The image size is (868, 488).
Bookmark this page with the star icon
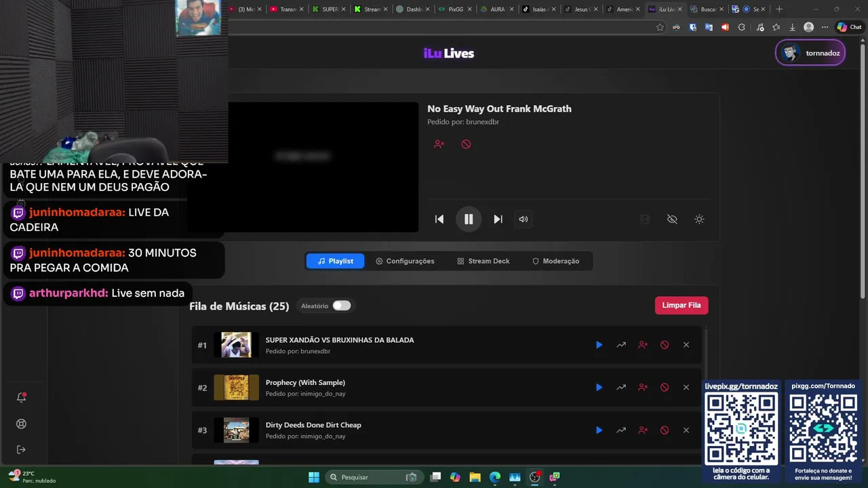[x=660, y=27]
